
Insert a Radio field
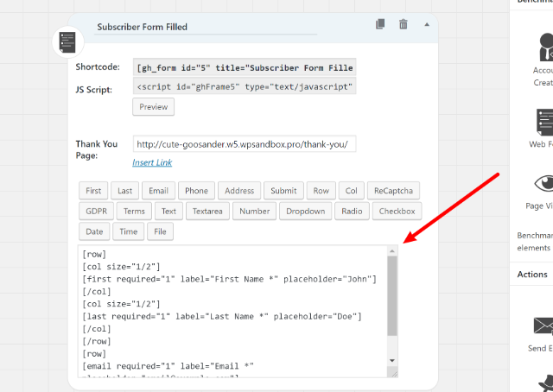(x=352, y=212)
